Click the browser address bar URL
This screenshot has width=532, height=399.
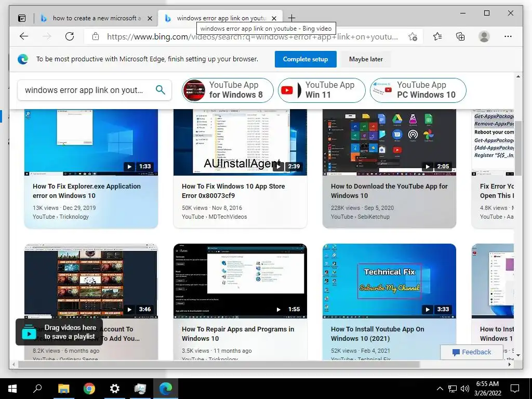[x=252, y=37]
